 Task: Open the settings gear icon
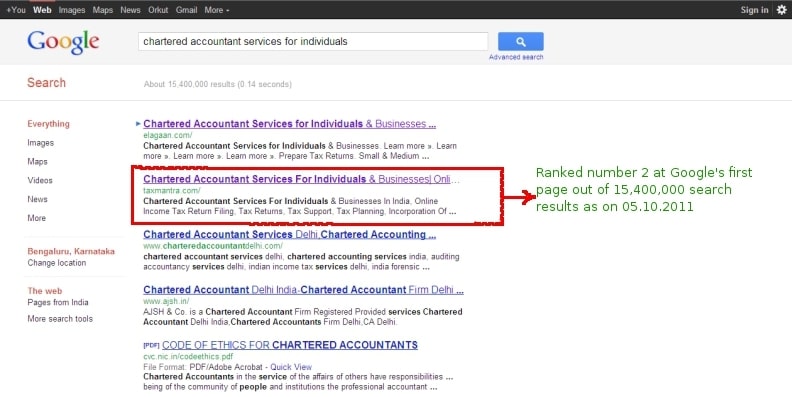point(781,10)
